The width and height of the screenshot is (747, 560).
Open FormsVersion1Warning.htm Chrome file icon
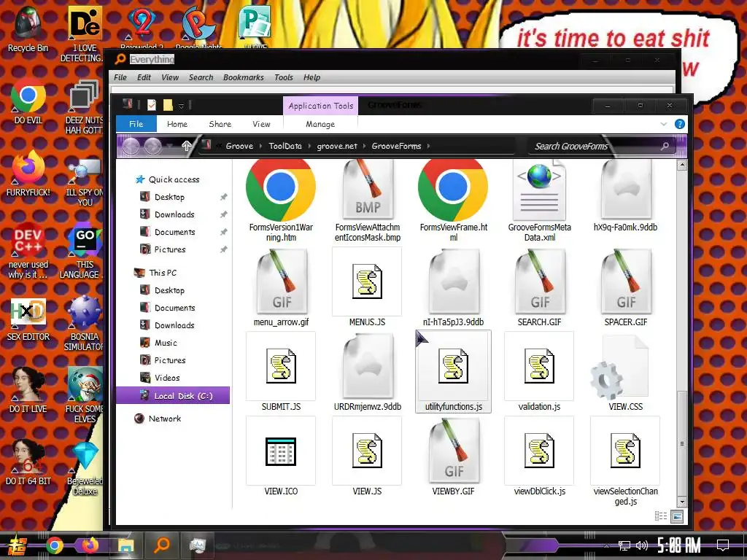281,189
